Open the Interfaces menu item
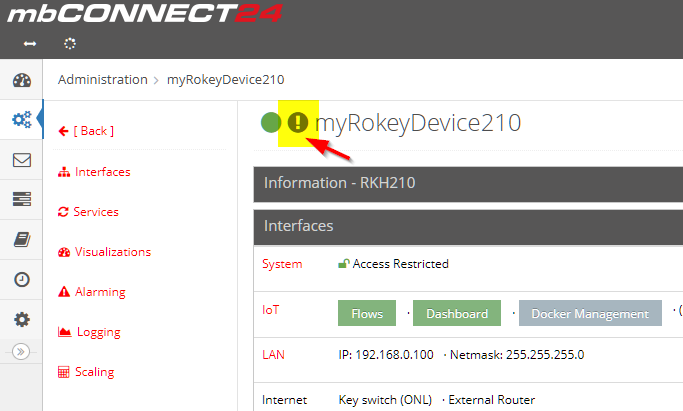683x411 pixels. pyautogui.click(x=94, y=172)
